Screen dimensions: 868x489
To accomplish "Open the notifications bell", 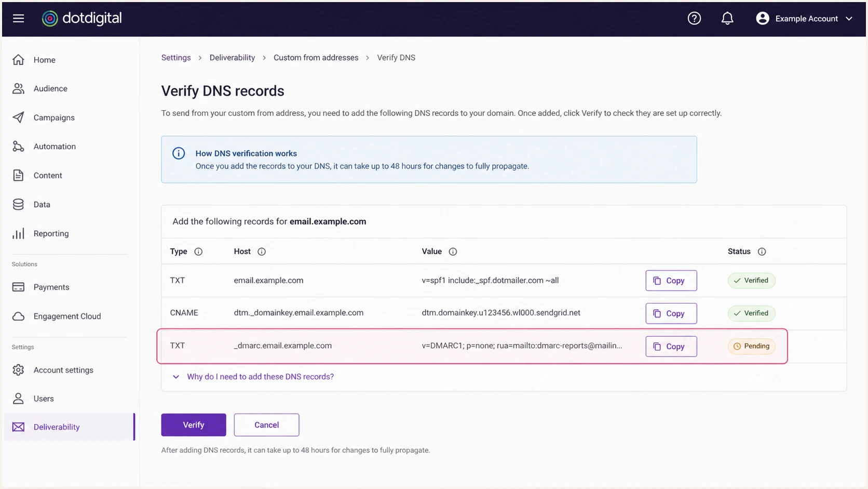I will 727,19.
